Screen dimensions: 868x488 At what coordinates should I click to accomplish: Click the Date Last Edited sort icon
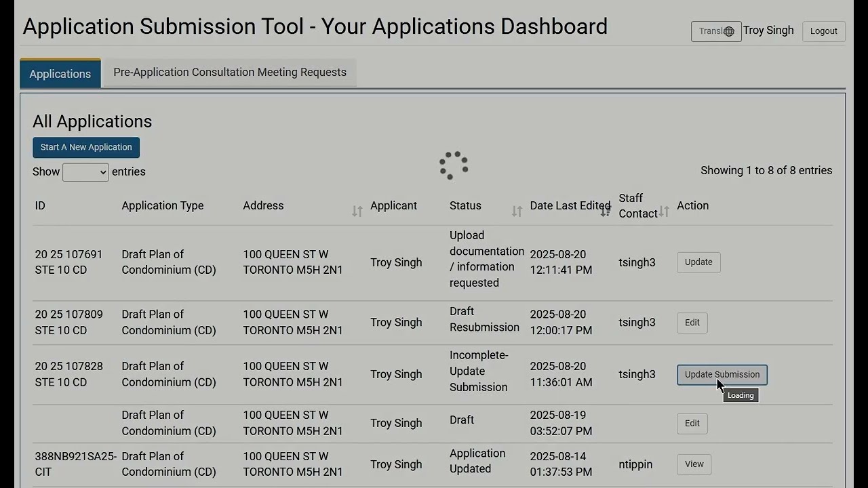pyautogui.click(x=606, y=211)
